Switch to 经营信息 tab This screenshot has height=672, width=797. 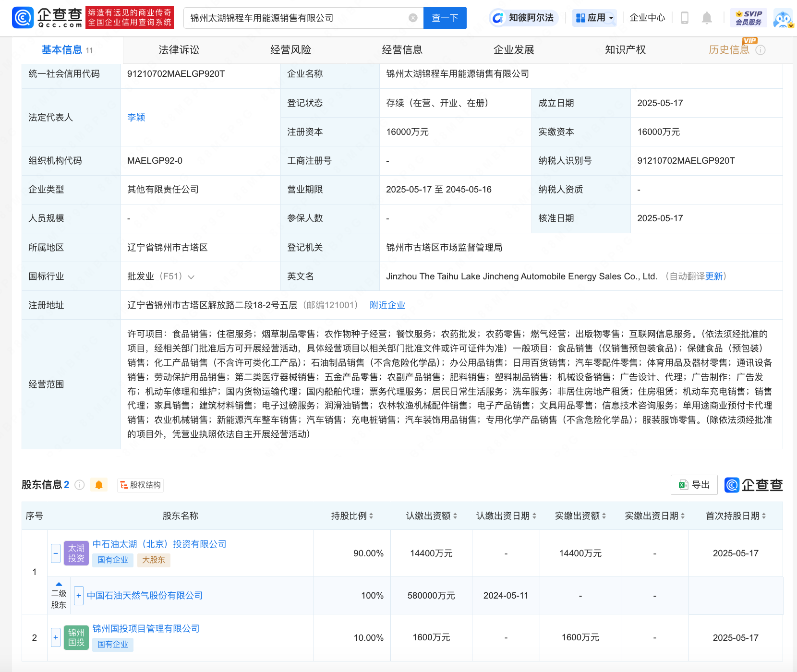coord(402,50)
